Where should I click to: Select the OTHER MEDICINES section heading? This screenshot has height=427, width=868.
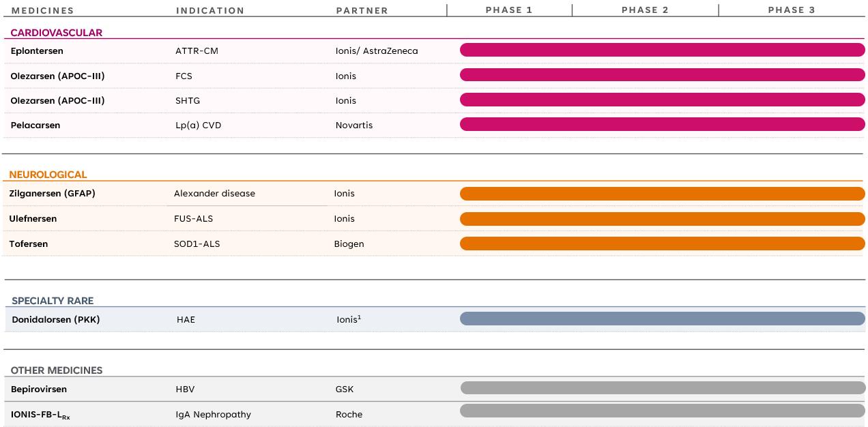tap(57, 370)
